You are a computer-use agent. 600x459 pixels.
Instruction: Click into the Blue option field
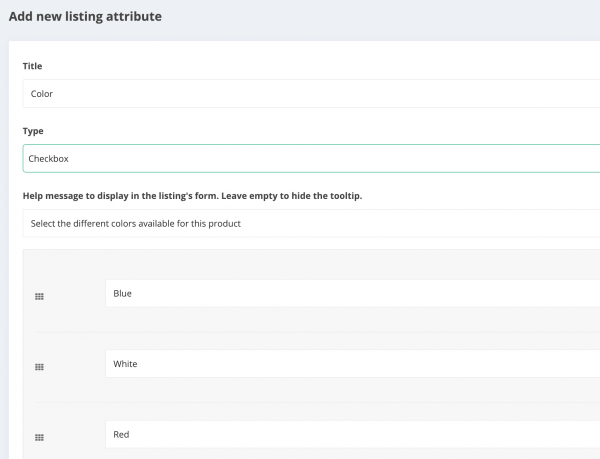tap(352, 293)
